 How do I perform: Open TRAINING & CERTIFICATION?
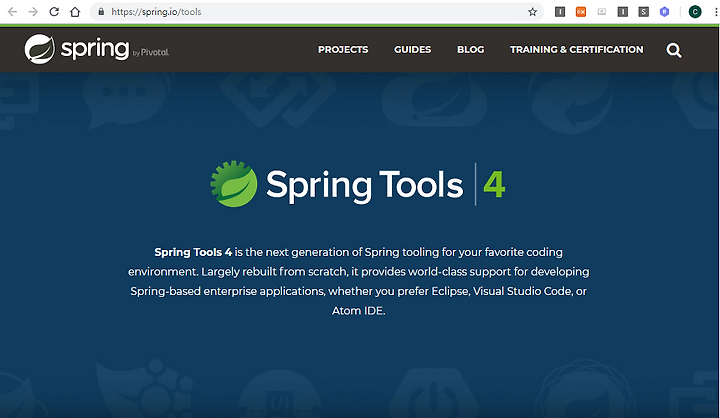point(577,50)
